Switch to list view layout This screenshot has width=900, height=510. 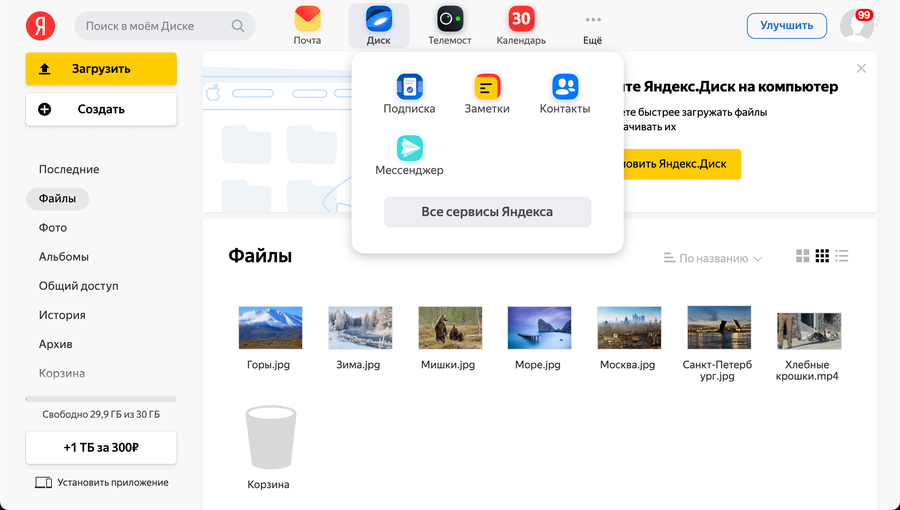click(x=841, y=256)
